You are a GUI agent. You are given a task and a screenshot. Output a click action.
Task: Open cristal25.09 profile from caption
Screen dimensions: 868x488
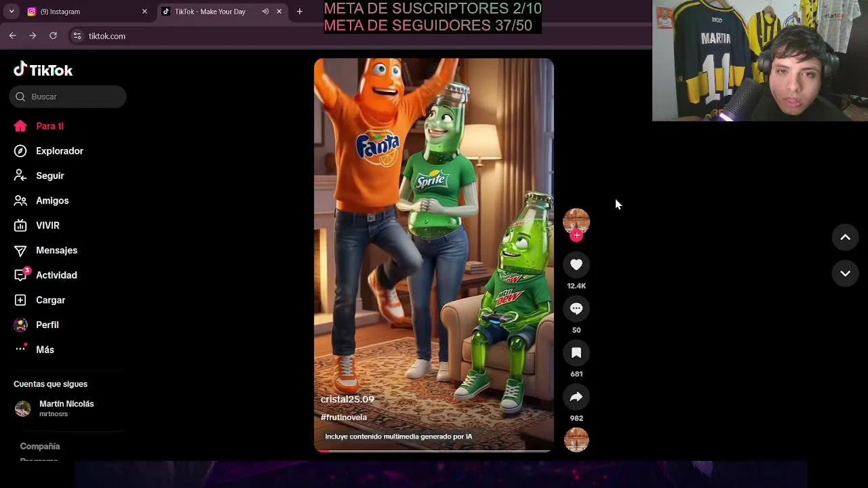click(347, 399)
